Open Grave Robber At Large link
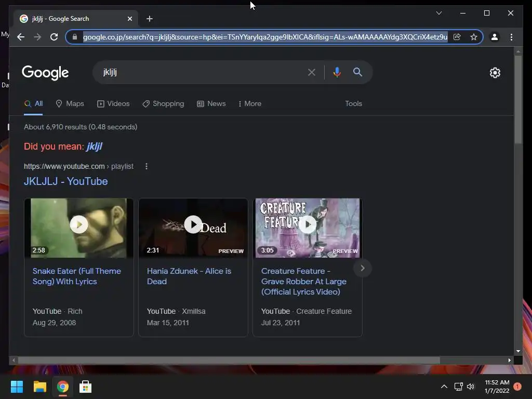The height and width of the screenshot is (399, 532). coord(303,281)
